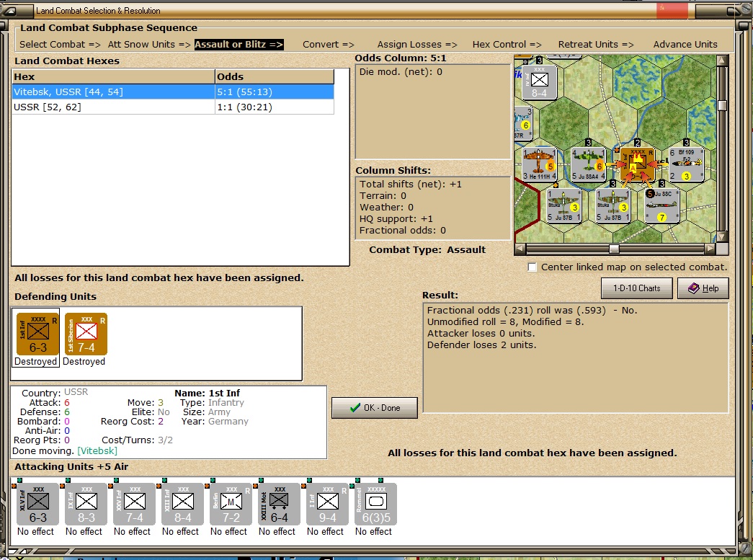Click map scroll right arrow
This screenshot has width=753, height=560.
click(710, 249)
